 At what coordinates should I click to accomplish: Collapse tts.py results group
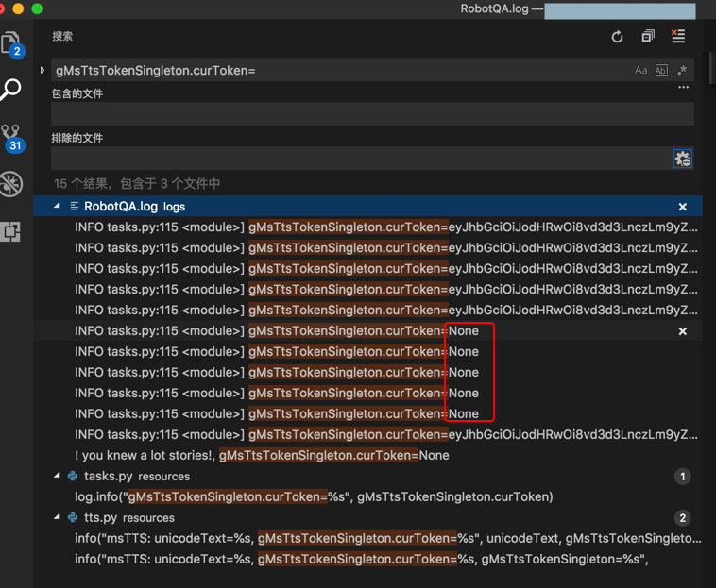[57, 517]
